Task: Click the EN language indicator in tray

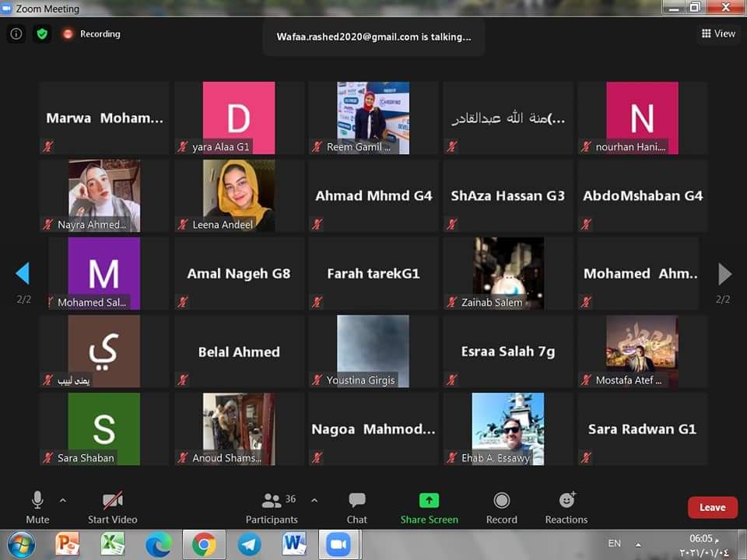Action: (x=614, y=544)
